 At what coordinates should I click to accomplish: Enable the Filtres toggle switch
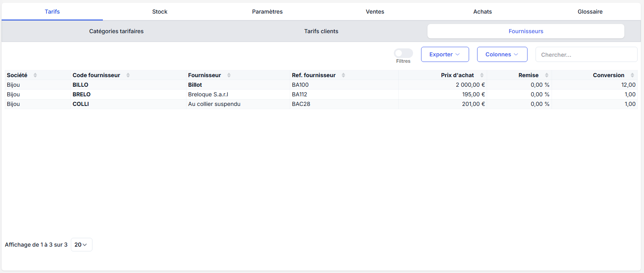click(x=403, y=54)
